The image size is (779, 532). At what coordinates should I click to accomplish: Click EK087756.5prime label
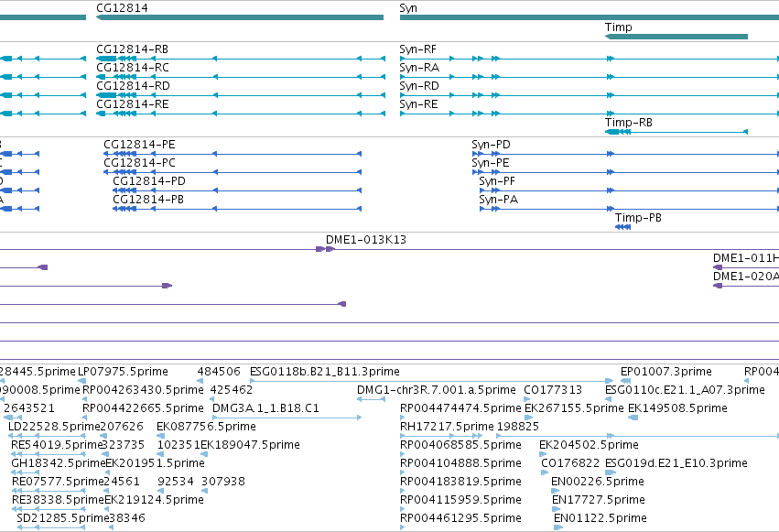[x=206, y=427]
